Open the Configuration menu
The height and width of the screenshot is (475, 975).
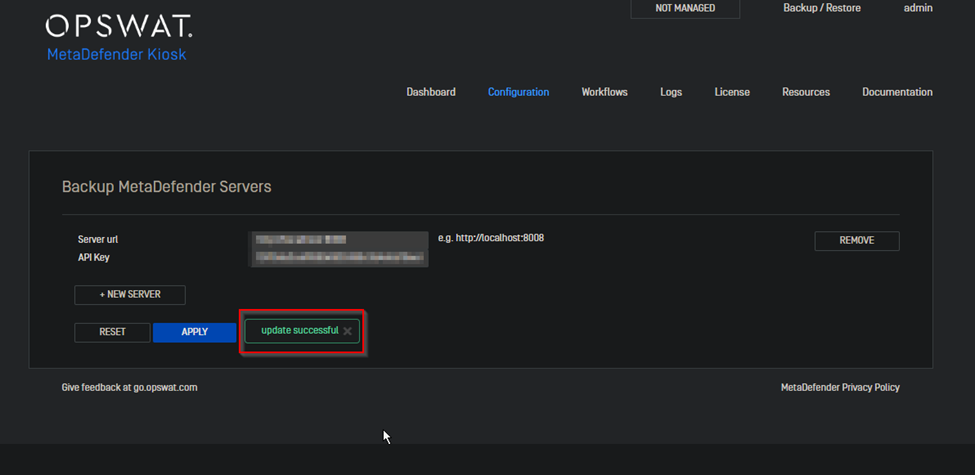click(x=518, y=92)
